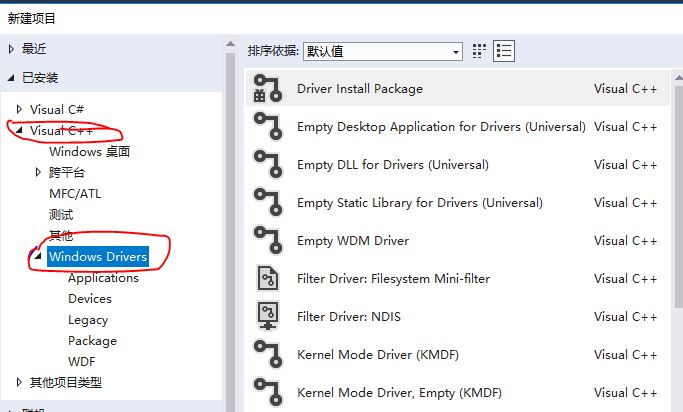Select the MFC/ATL category
Image resolution: width=683 pixels, height=412 pixels.
tap(75, 193)
